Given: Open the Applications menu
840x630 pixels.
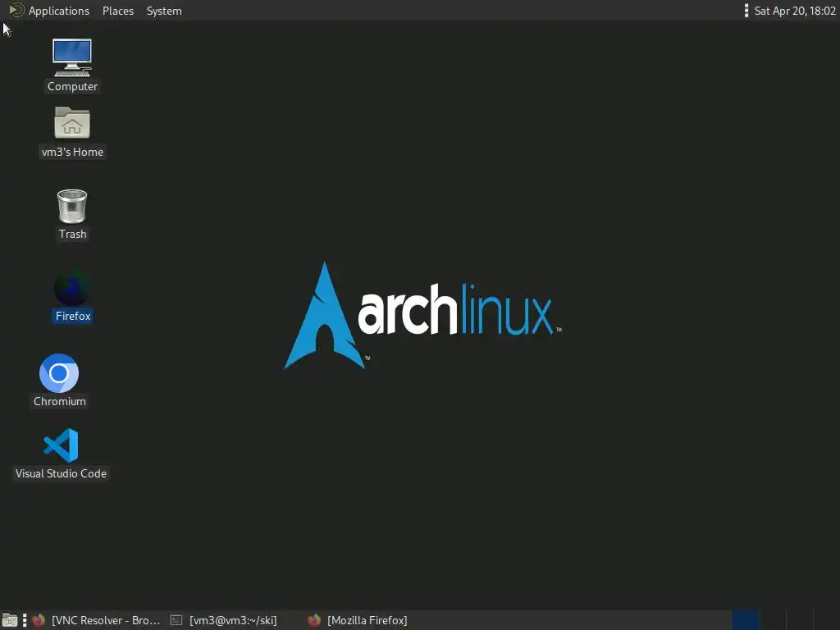Looking at the screenshot, I should pos(49,11).
